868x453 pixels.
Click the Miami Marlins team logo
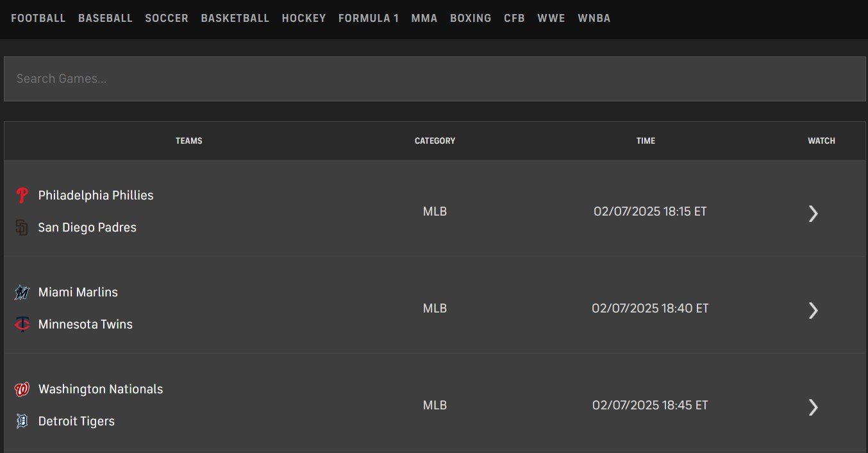[x=22, y=293]
